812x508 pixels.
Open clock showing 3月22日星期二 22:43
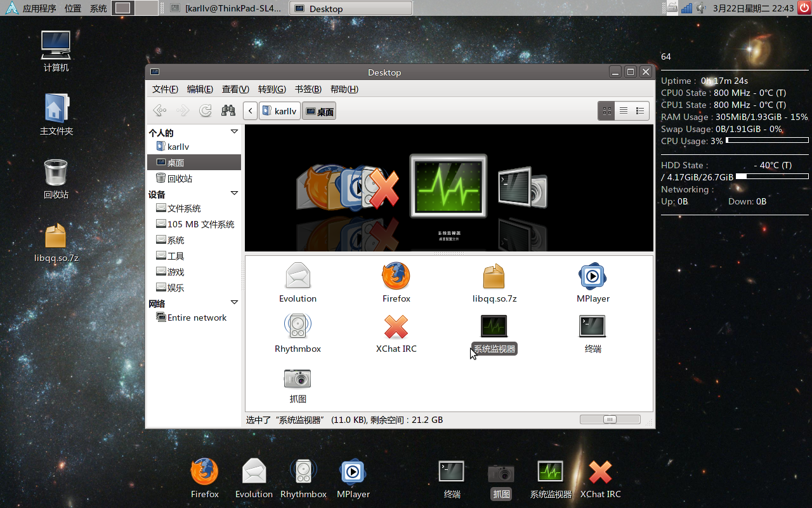(753, 8)
